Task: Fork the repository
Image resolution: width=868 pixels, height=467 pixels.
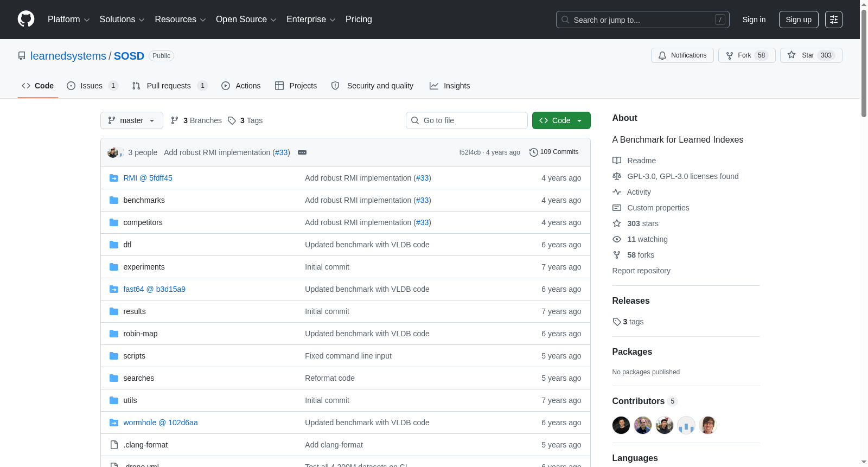Action: pyautogui.click(x=747, y=55)
